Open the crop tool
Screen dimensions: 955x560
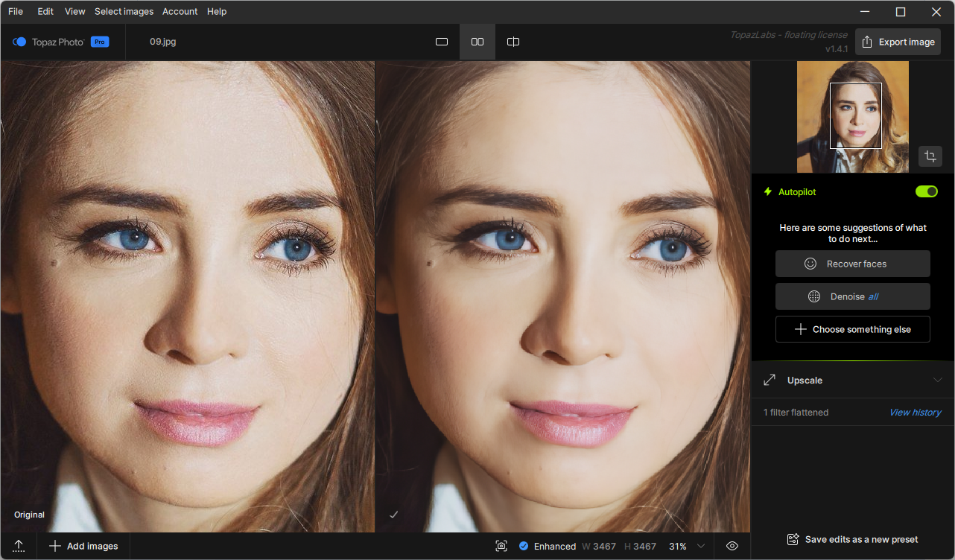[x=930, y=156]
